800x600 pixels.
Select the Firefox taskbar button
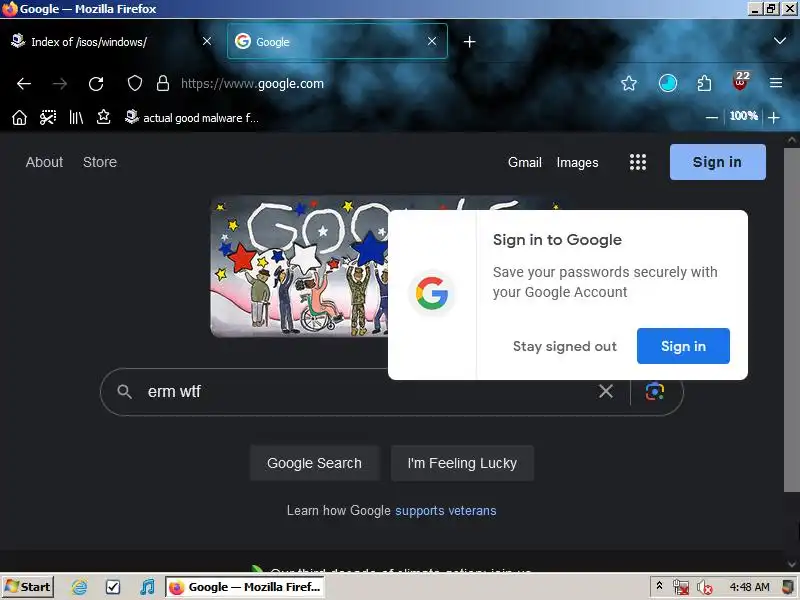pyautogui.click(x=245, y=587)
